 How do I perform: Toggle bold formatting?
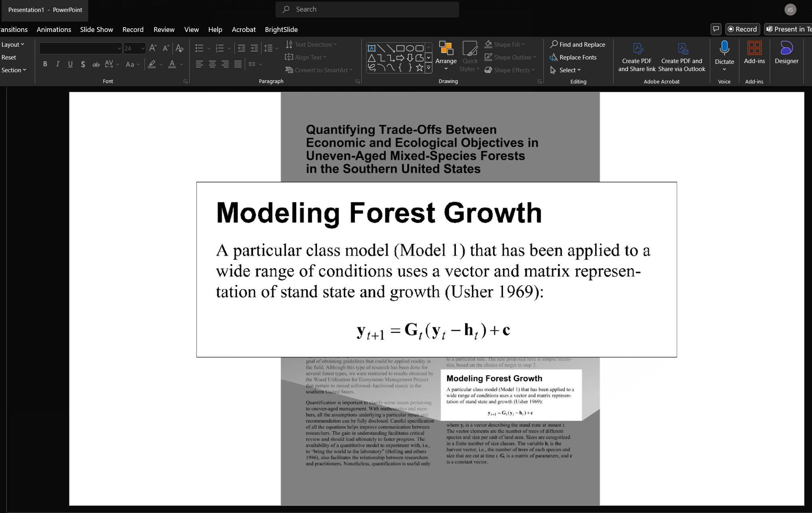45,64
